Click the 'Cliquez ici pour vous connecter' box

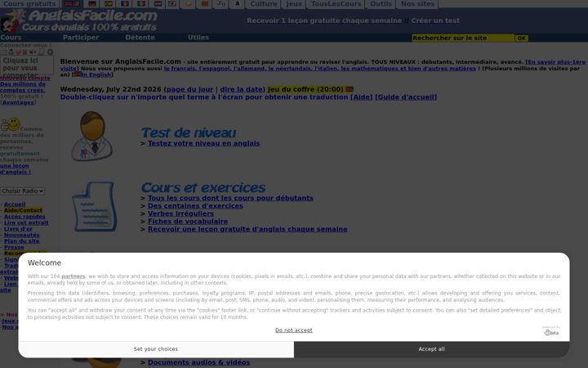(27, 65)
